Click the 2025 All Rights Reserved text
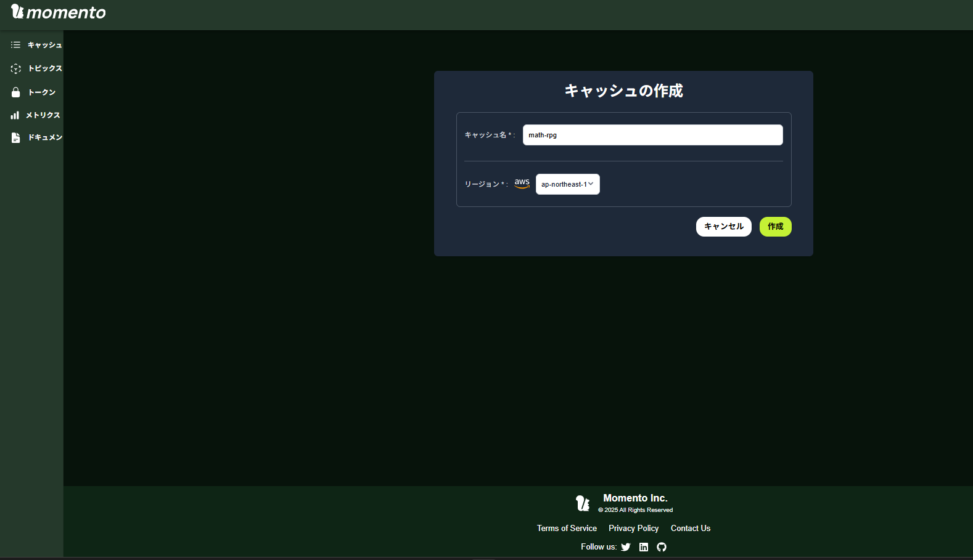973x560 pixels. 636,510
